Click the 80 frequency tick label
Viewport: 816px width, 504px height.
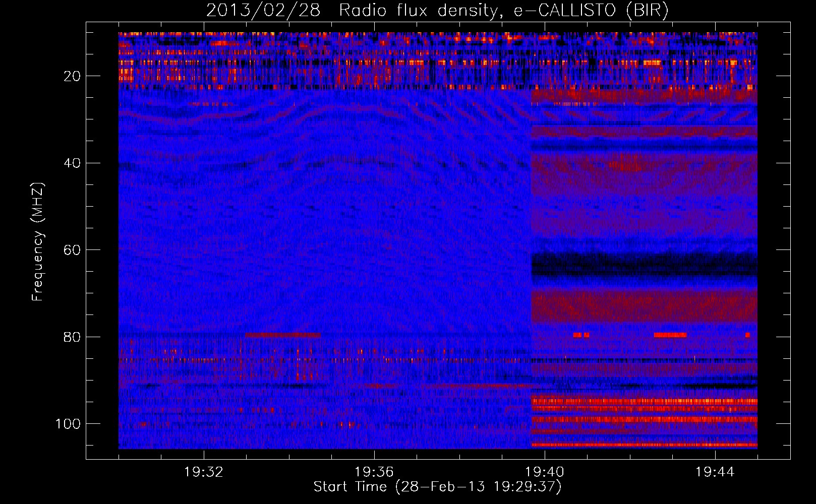[x=72, y=337]
